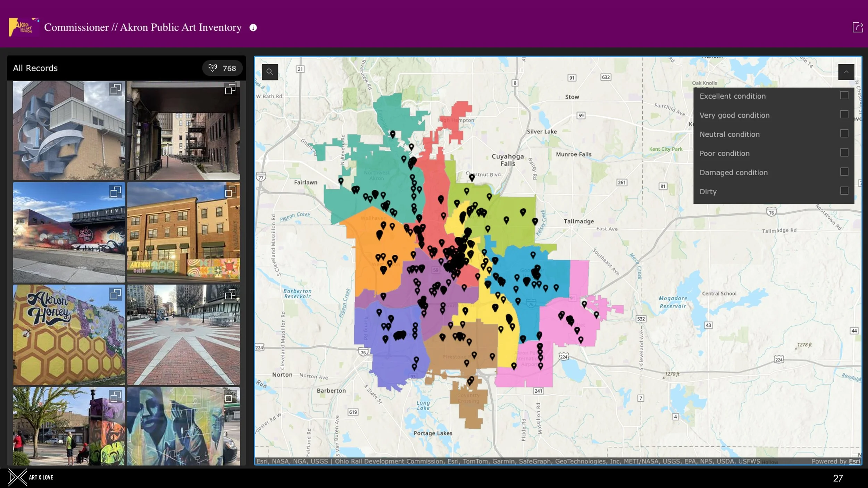Open the blue face mural thumbnail

tap(183, 427)
